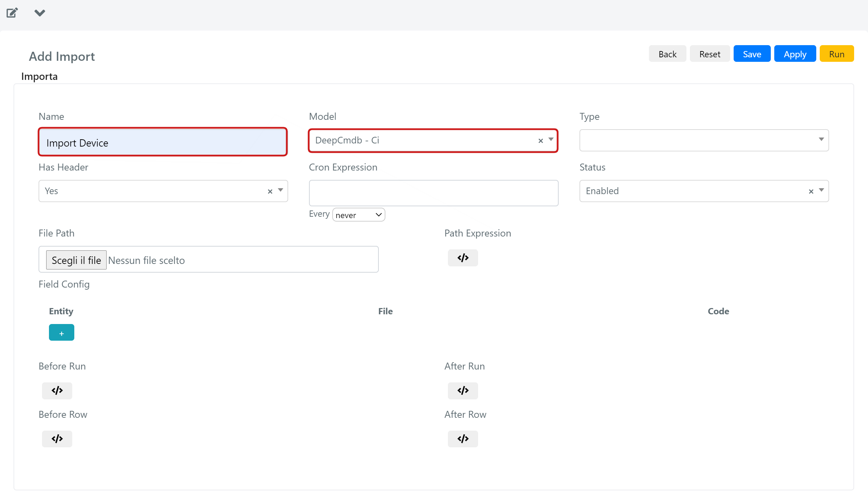Open the Status dropdown
Screen dimensions: 868x498
pyautogui.click(x=821, y=190)
